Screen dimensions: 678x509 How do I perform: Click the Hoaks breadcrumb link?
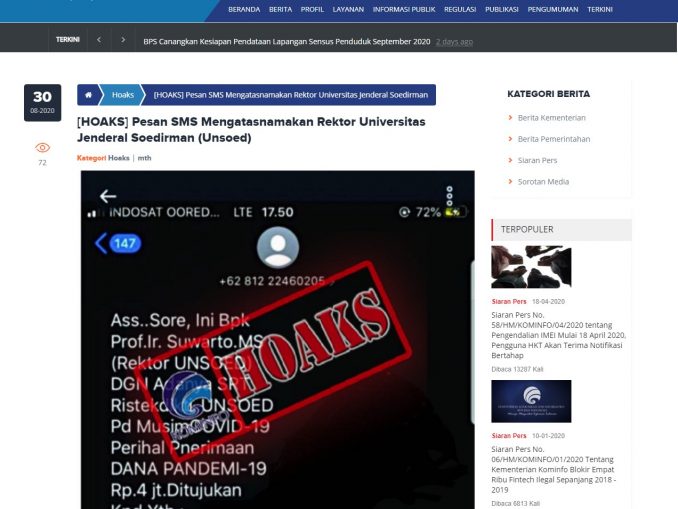[123, 95]
